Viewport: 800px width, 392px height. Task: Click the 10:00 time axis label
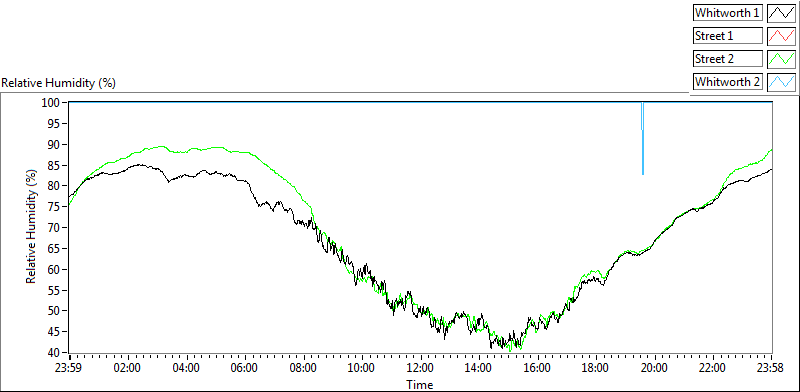362,368
